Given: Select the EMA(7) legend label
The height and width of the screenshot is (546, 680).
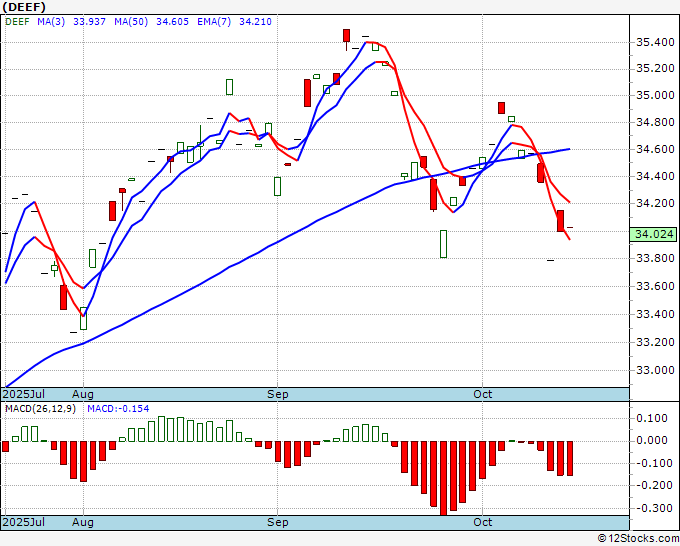Looking at the screenshot, I should tap(214, 22).
